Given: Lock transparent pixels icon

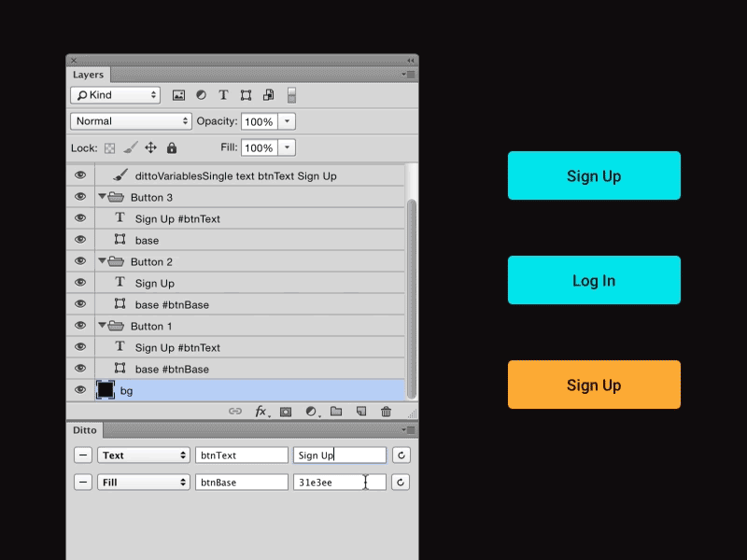Looking at the screenshot, I should pyautogui.click(x=109, y=148).
